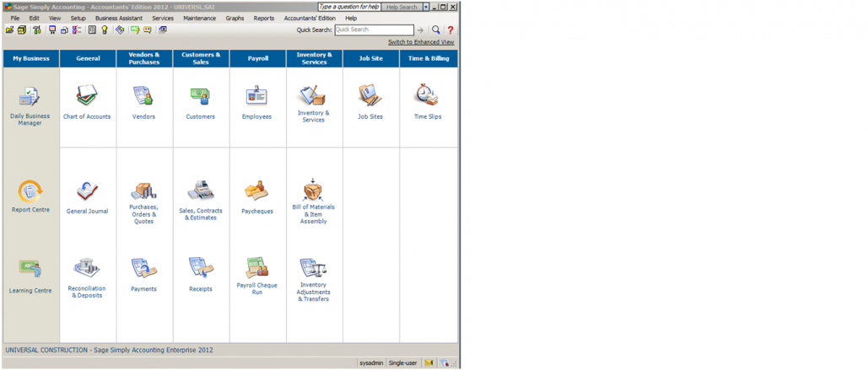Click the Vendors & Purchases column header
Screen dimensions: 868x370
pos(144,59)
